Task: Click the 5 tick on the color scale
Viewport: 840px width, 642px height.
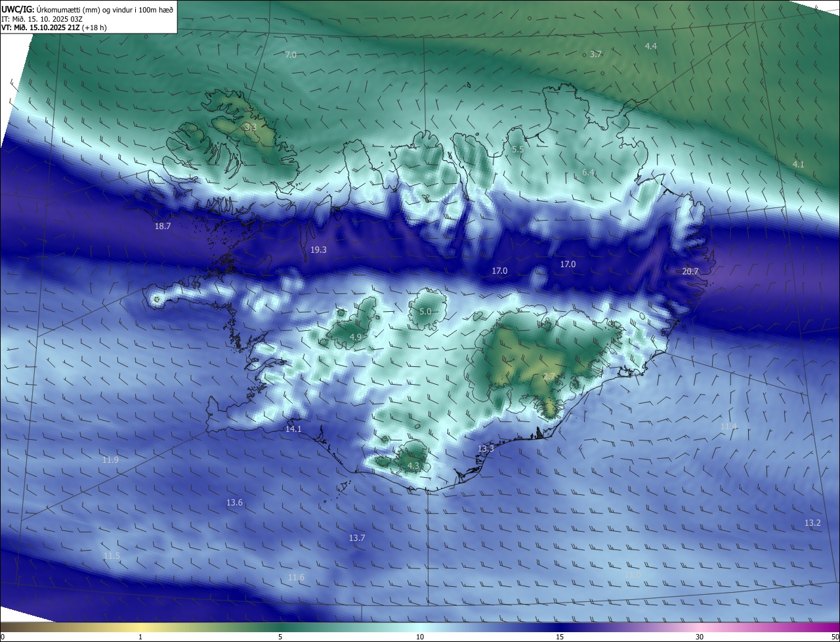Action: 280,637
